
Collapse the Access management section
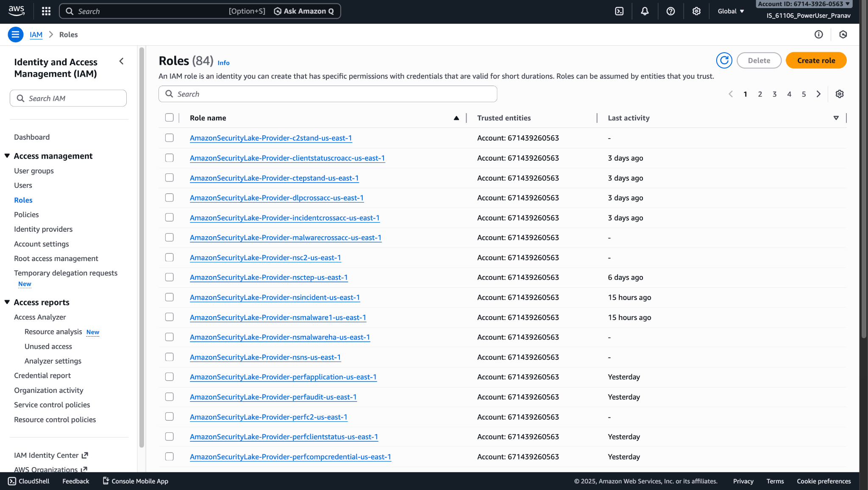[x=7, y=156]
